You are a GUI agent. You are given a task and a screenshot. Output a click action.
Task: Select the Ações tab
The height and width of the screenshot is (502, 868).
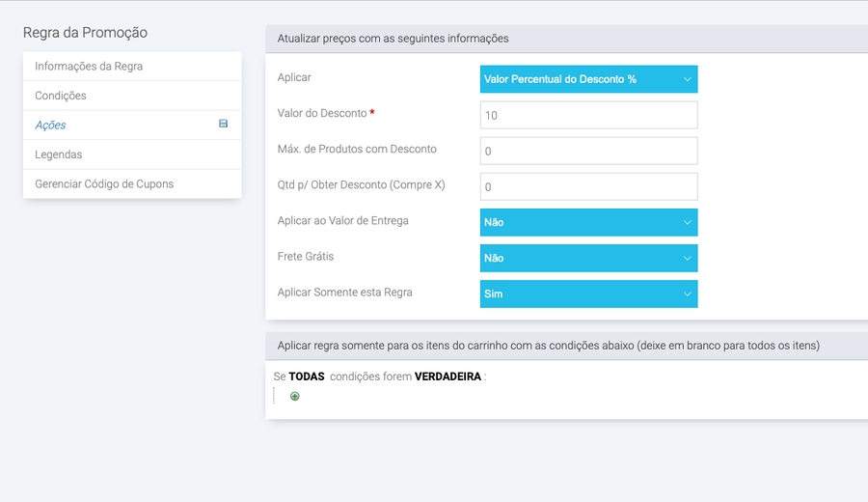pos(50,125)
